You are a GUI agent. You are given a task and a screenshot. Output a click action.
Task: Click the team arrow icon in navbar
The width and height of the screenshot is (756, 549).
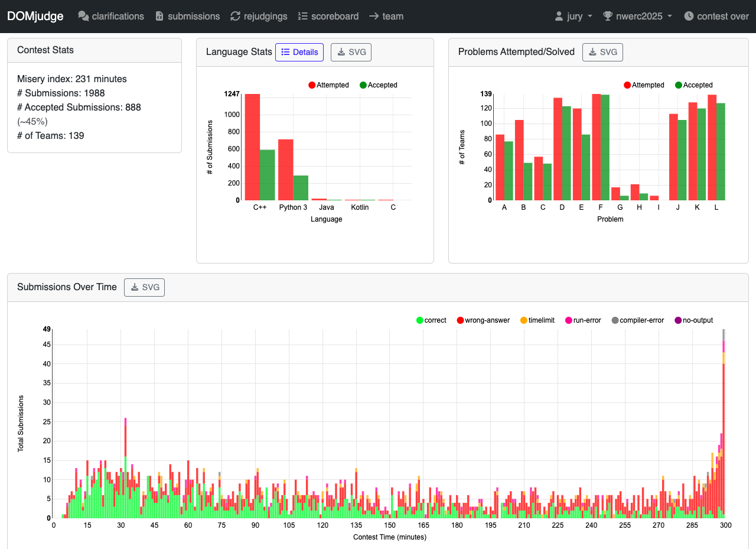coord(374,17)
